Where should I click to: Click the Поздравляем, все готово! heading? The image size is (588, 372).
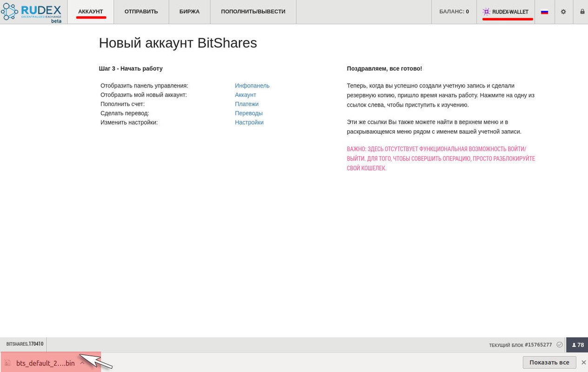coord(384,68)
